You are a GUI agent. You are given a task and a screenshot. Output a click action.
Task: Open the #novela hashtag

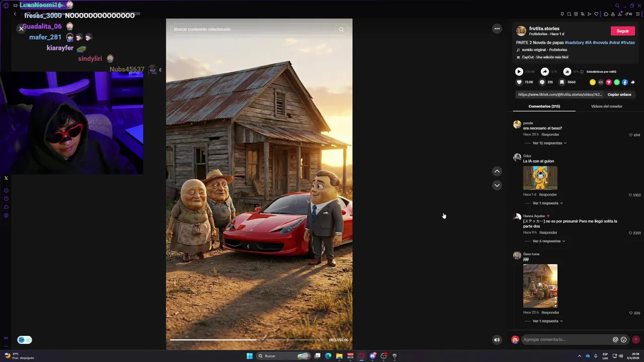[600, 43]
